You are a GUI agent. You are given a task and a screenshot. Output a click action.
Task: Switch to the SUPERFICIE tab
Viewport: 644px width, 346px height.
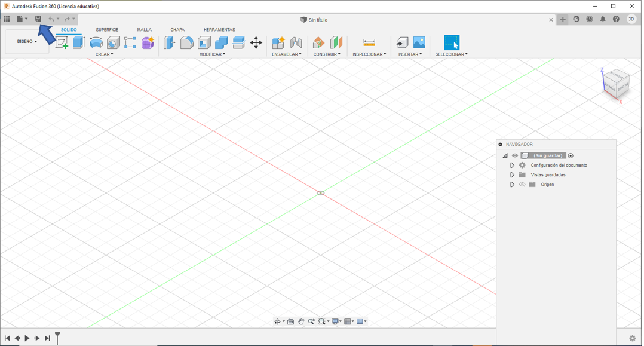tap(107, 30)
